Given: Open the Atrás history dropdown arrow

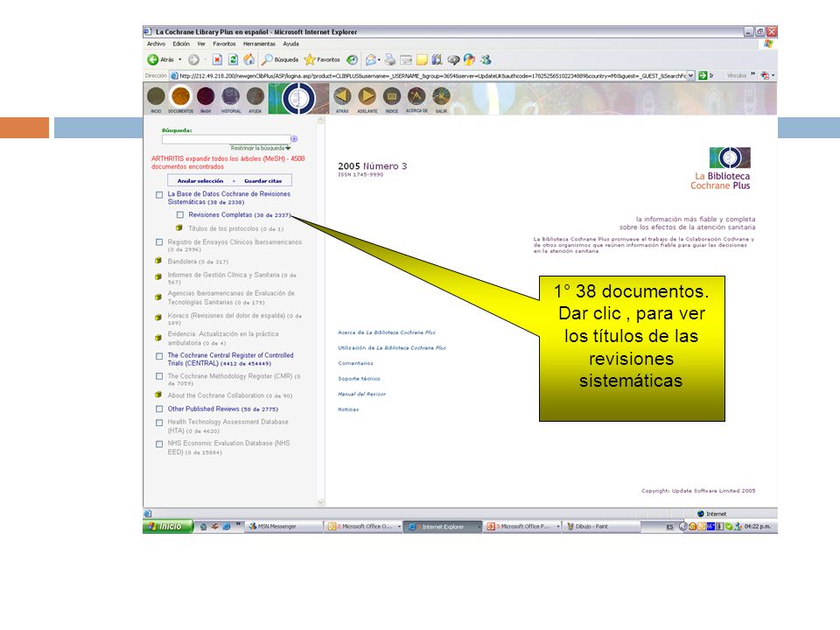Looking at the screenshot, I should click(x=180, y=59).
